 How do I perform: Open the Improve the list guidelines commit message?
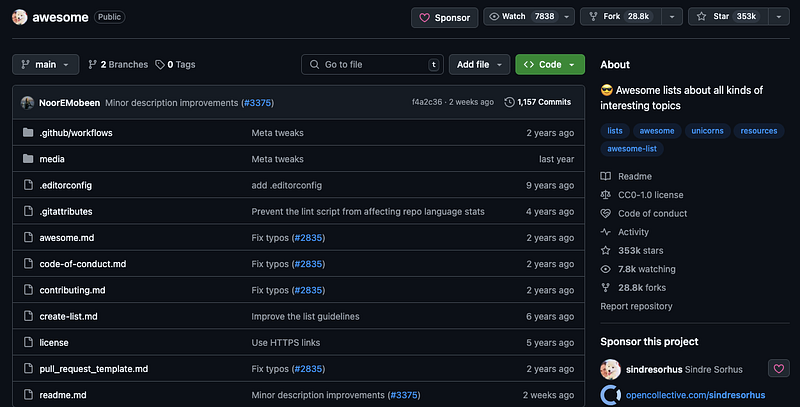pos(305,316)
